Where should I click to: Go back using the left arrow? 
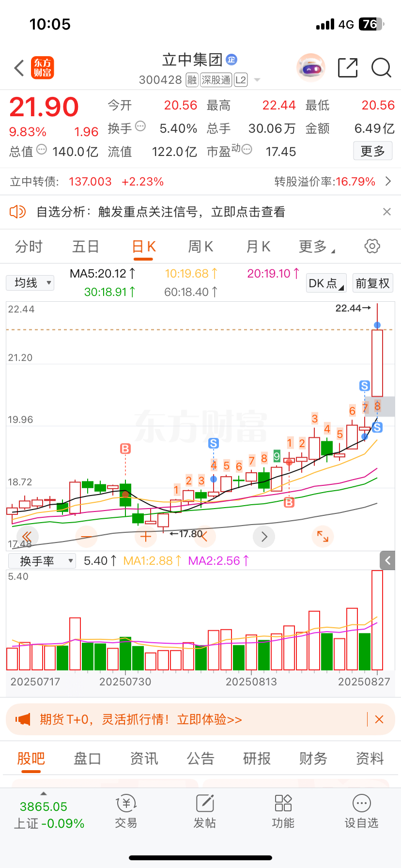(x=19, y=68)
